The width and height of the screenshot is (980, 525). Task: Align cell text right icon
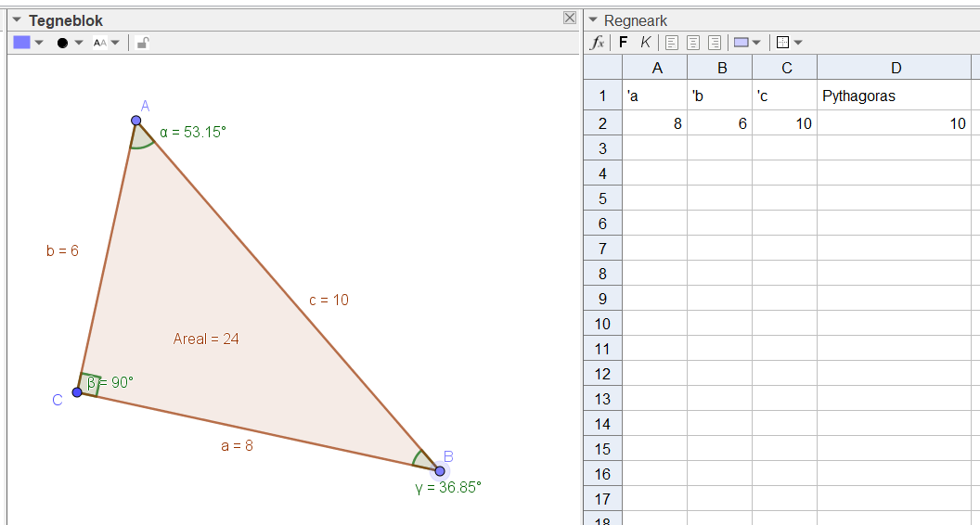tap(715, 43)
